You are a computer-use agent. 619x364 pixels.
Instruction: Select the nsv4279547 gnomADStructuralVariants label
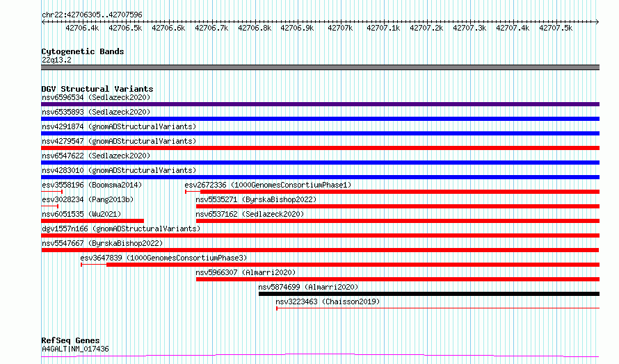point(119,141)
